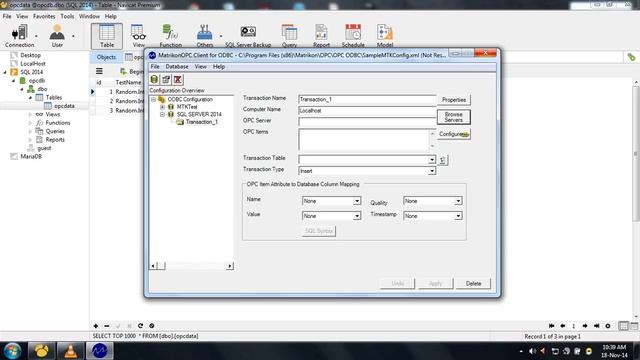Open the View tool in Navicat toolbar
This screenshot has height=360, width=640.
tap(138, 36)
